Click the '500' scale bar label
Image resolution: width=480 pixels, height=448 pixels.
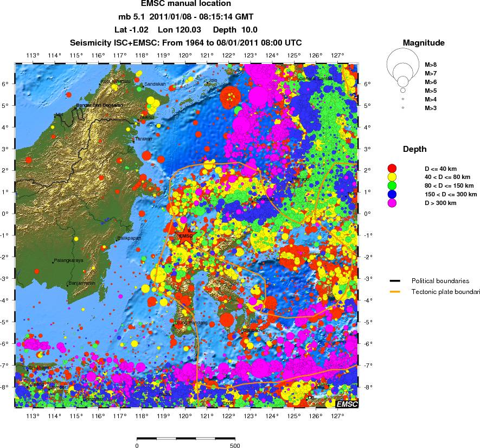click(x=235, y=445)
